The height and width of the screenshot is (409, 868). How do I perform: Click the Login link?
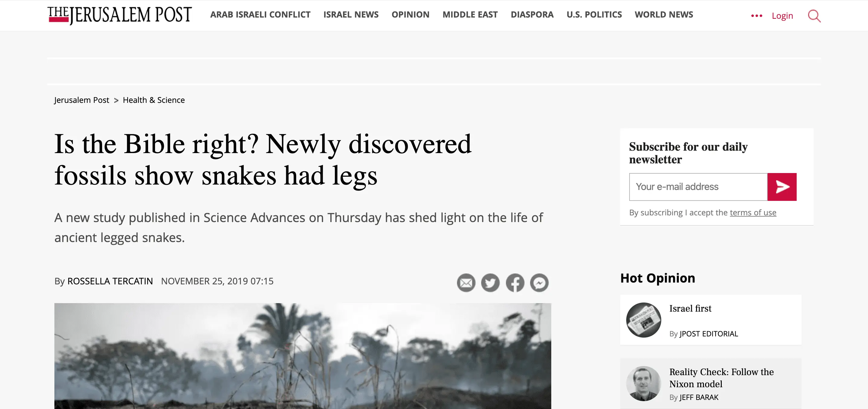click(782, 16)
